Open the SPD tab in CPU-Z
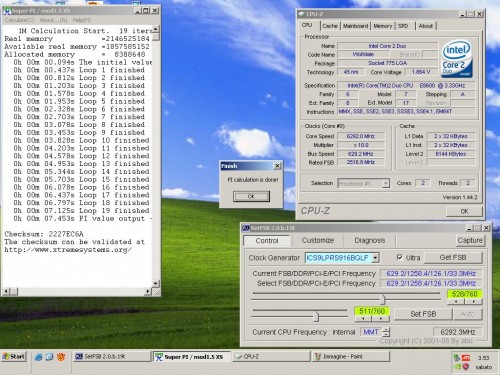Viewport: 500px width, 375px height. click(403, 26)
